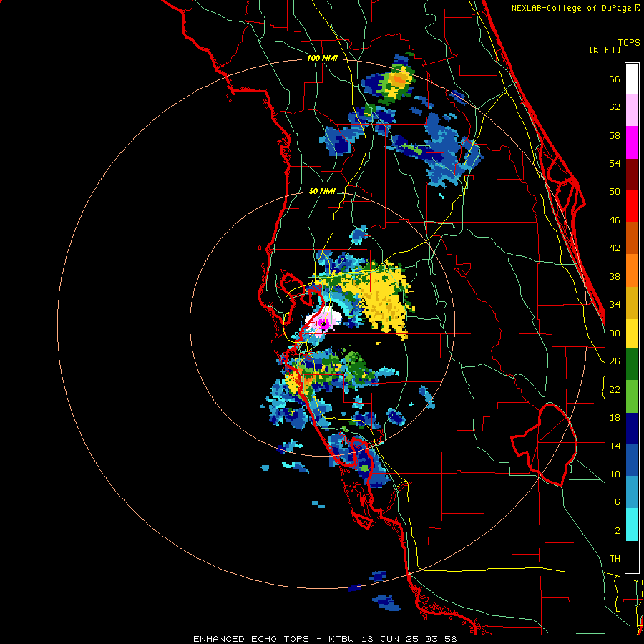Click the 50 NMI range ring label
This screenshot has height=644, width=644.
(x=322, y=191)
